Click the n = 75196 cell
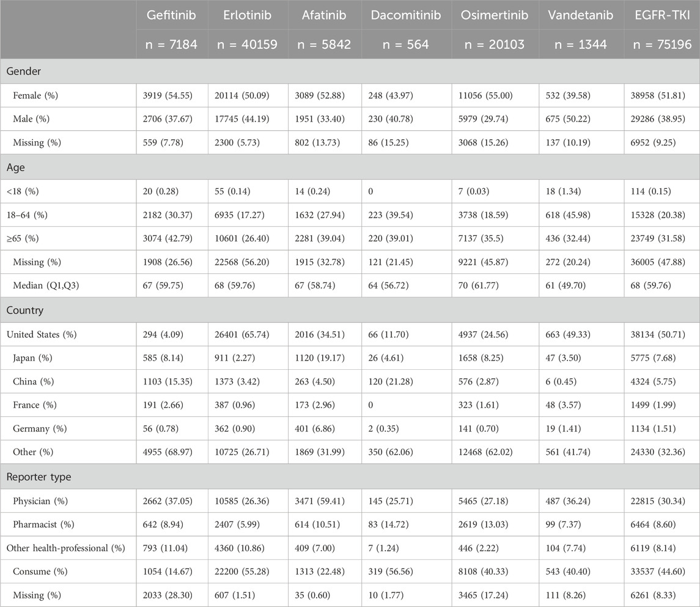This screenshot has width=700, height=607. pyautogui.click(x=663, y=45)
